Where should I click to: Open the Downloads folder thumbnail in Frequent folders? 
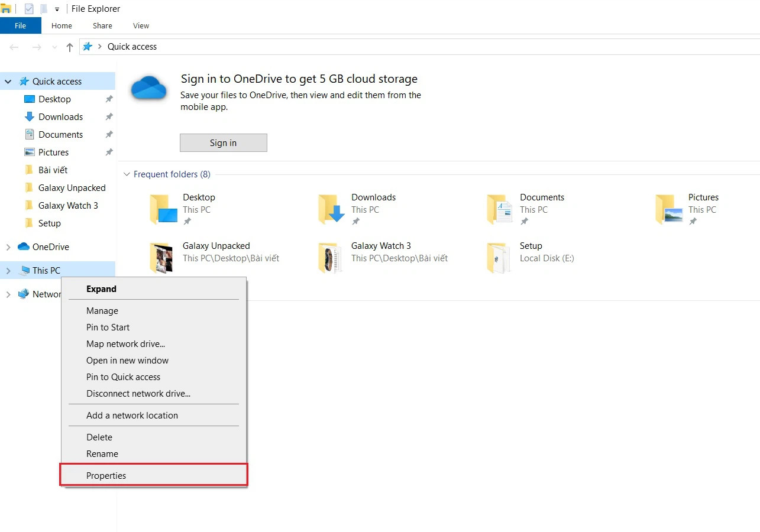[332, 209]
